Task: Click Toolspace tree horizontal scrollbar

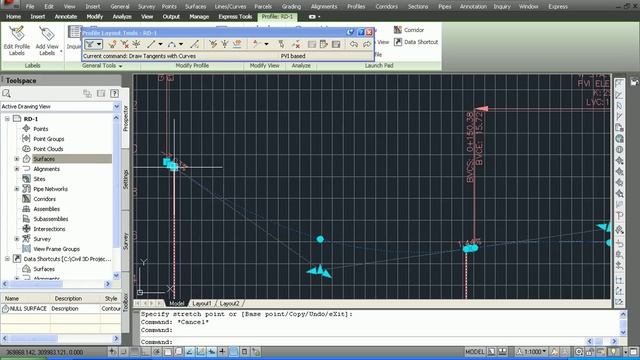Action: [x=56, y=284]
